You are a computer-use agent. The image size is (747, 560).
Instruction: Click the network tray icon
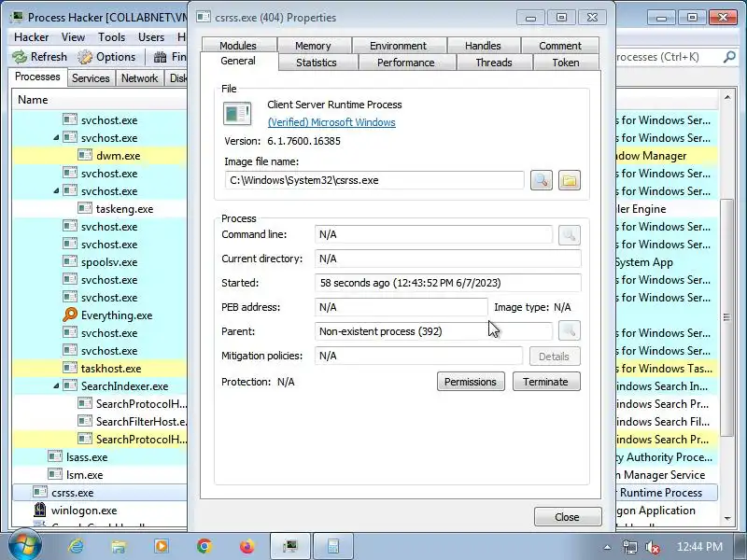click(x=629, y=547)
